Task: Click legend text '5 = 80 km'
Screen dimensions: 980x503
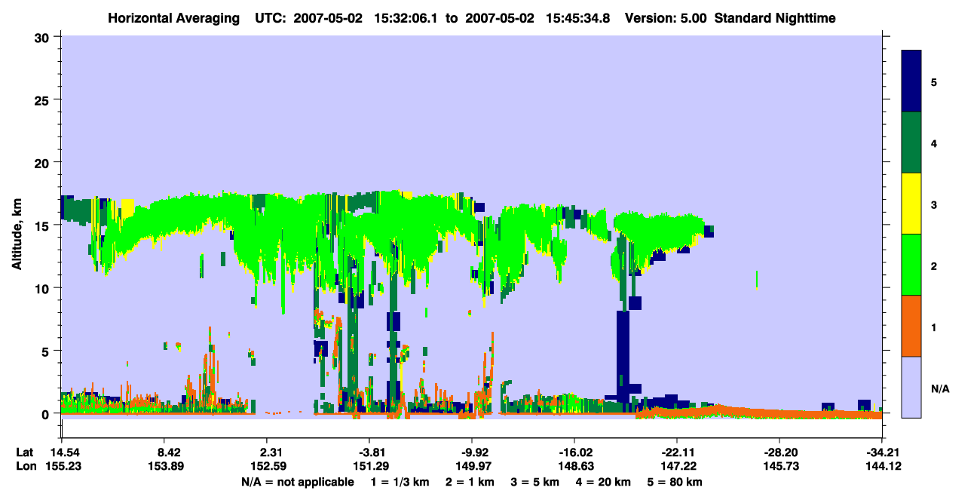Action: coord(675,482)
